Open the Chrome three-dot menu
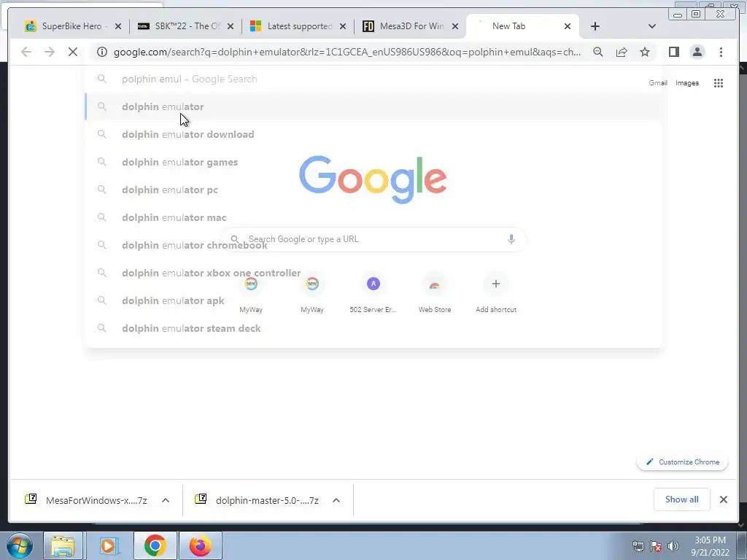The image size is (747, 560). 721,52
